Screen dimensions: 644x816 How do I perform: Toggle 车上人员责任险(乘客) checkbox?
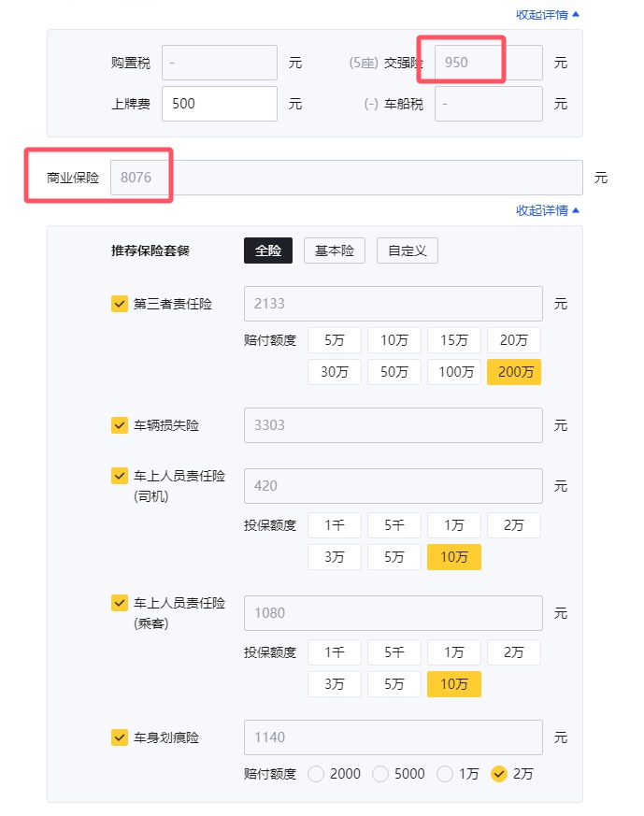pos(120,603)
